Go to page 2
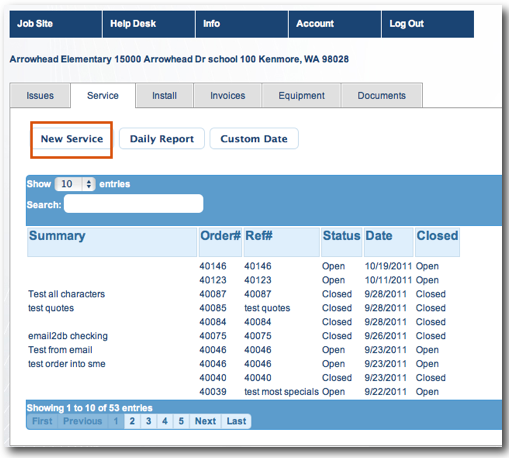Screen dimensions: 509x458 click(132, 421)
